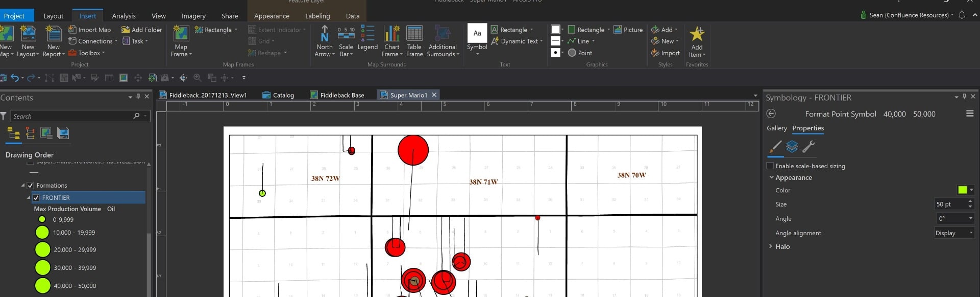Collapse the Appearance section

pyautogui.click(x=771, y=177)
